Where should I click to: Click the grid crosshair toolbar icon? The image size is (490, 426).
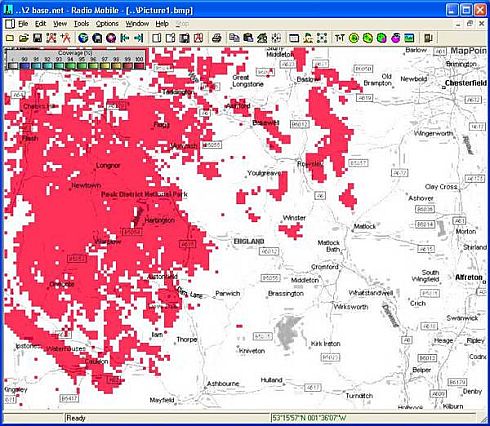coord(276,38)
